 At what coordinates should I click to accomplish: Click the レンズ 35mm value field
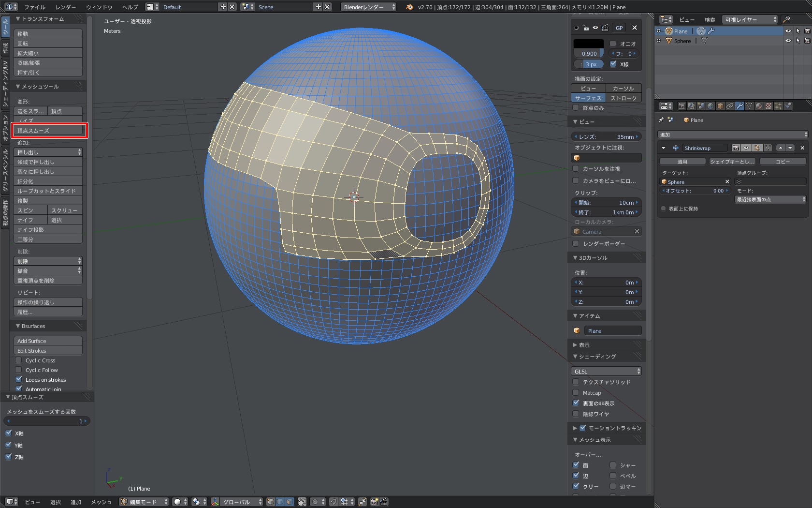tap(606, 137)
